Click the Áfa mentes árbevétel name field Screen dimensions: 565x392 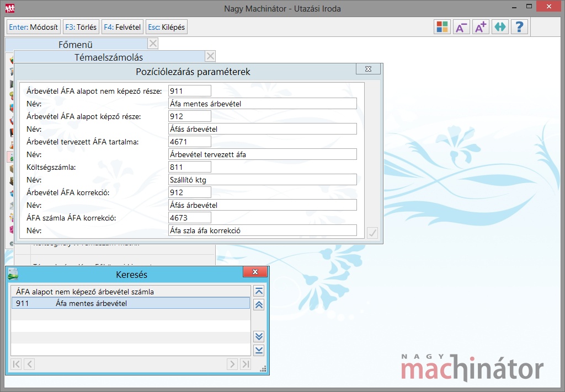click(262, 104)
